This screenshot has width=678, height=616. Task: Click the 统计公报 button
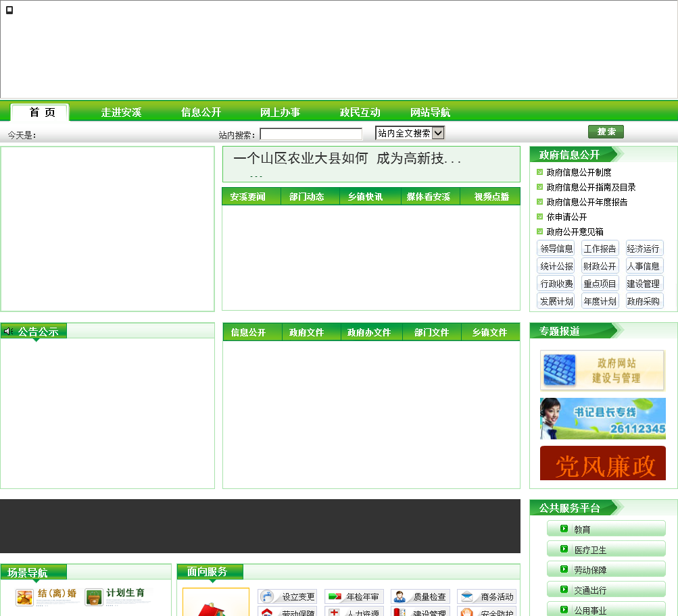coord(556,266)
